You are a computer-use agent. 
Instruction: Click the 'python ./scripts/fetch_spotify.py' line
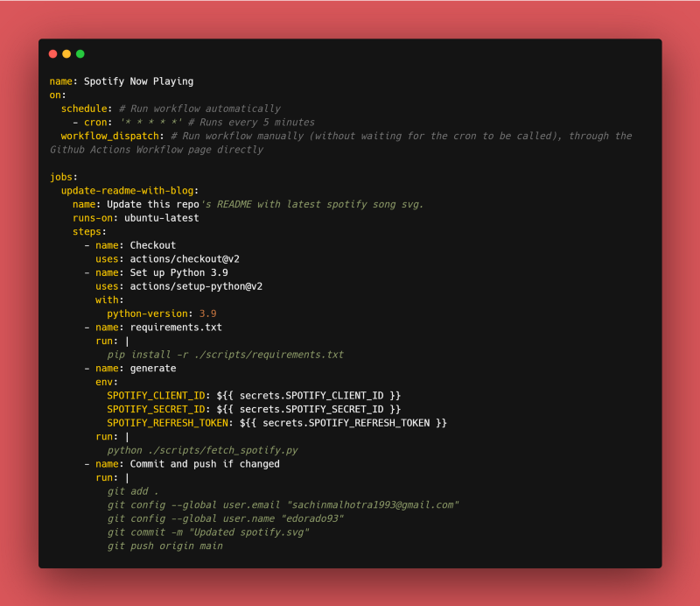(202, 450)
